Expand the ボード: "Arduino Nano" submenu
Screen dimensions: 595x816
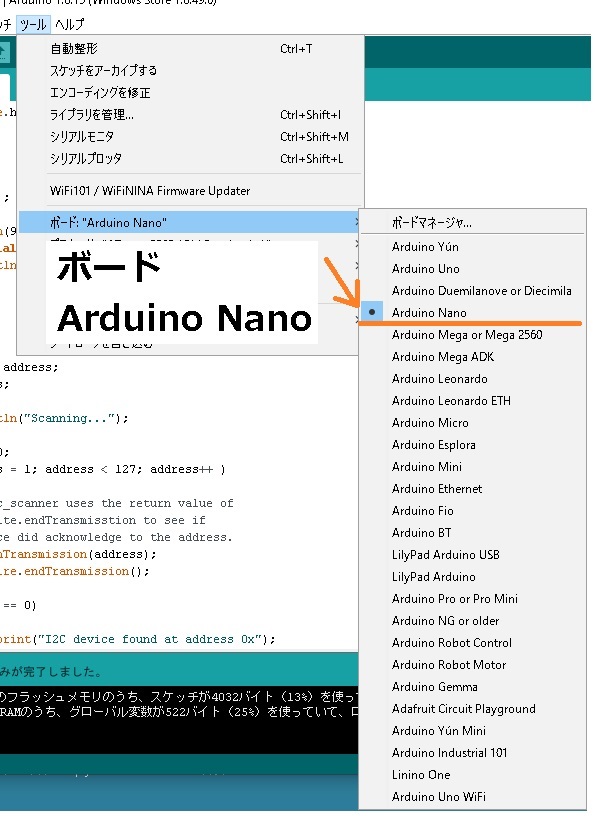(189, 222)
